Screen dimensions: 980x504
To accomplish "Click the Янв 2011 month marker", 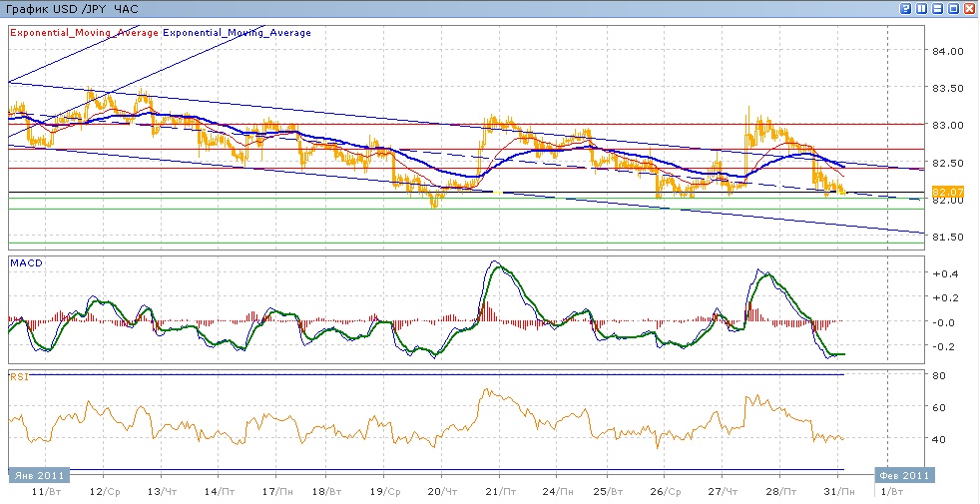I will (36, 475).
